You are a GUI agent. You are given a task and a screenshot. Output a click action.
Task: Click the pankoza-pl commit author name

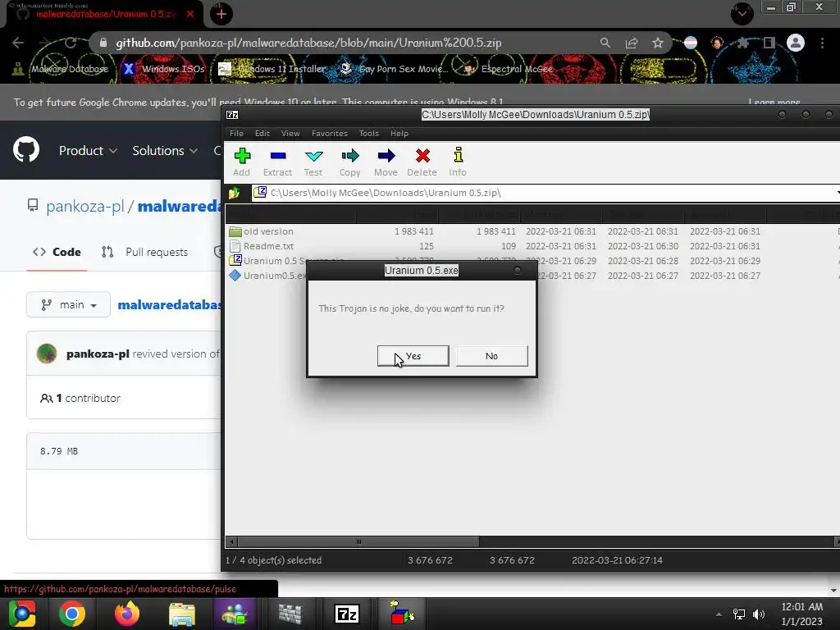(x=98, y=354)
